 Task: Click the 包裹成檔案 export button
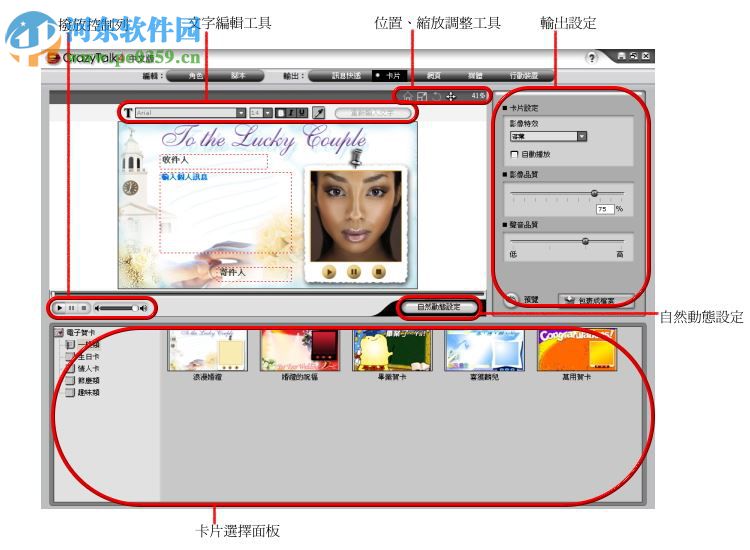point(596,300)
